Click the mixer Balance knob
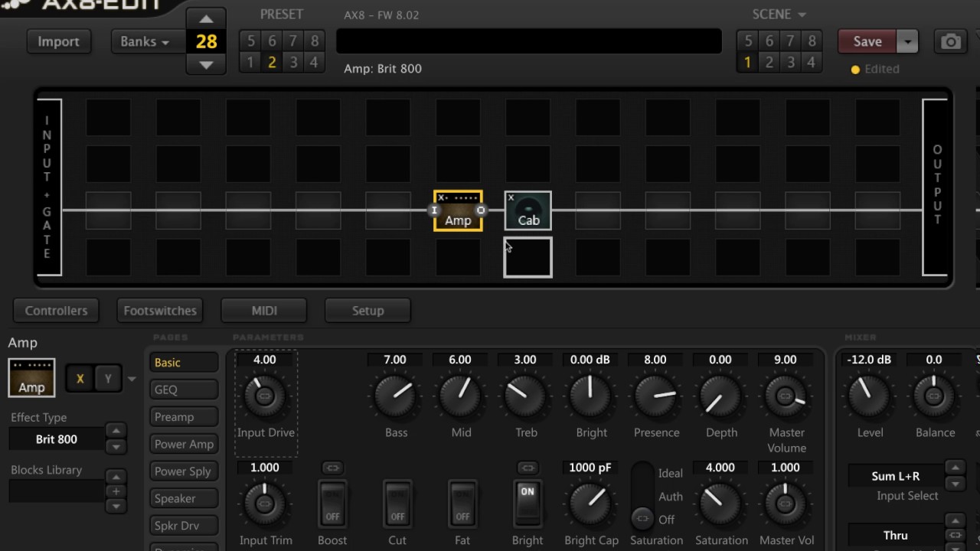 (934, 396)
